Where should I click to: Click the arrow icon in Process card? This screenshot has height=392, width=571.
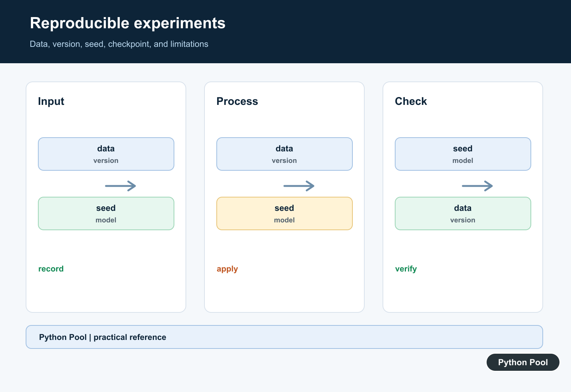(x=299, y=186)
